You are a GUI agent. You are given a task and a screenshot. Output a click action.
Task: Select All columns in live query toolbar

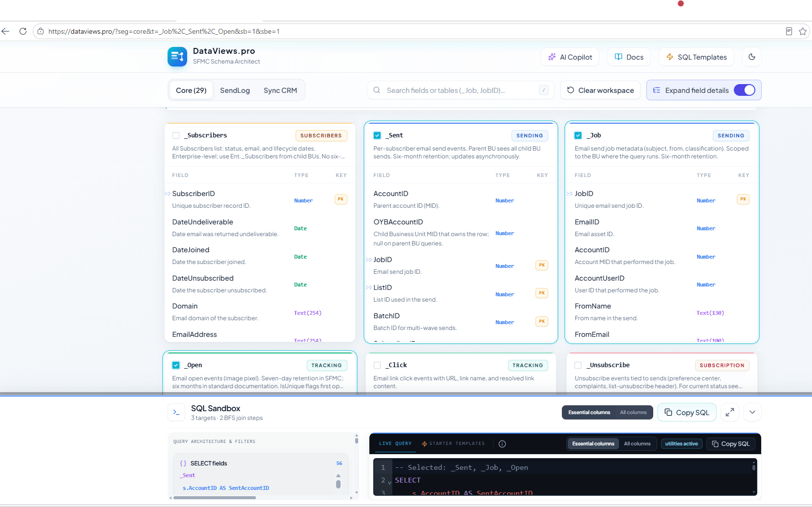pyautogui.click(x=637, y=444)
